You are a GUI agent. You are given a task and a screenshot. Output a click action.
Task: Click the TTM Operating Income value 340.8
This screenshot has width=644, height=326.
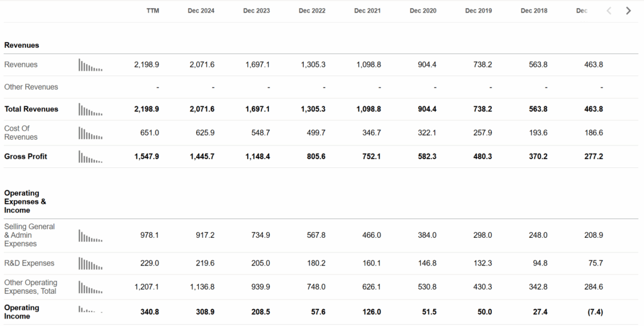[x=150, y=312]
